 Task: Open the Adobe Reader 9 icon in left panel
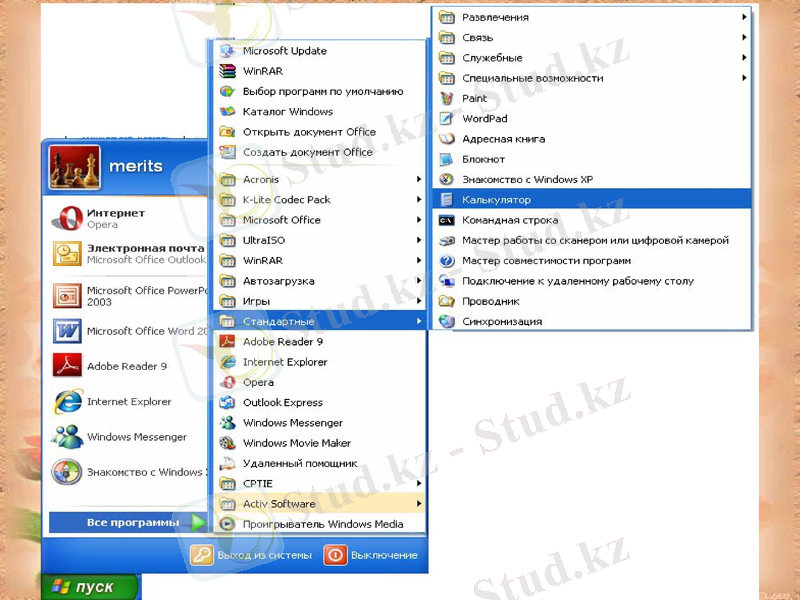coord(68,366)
